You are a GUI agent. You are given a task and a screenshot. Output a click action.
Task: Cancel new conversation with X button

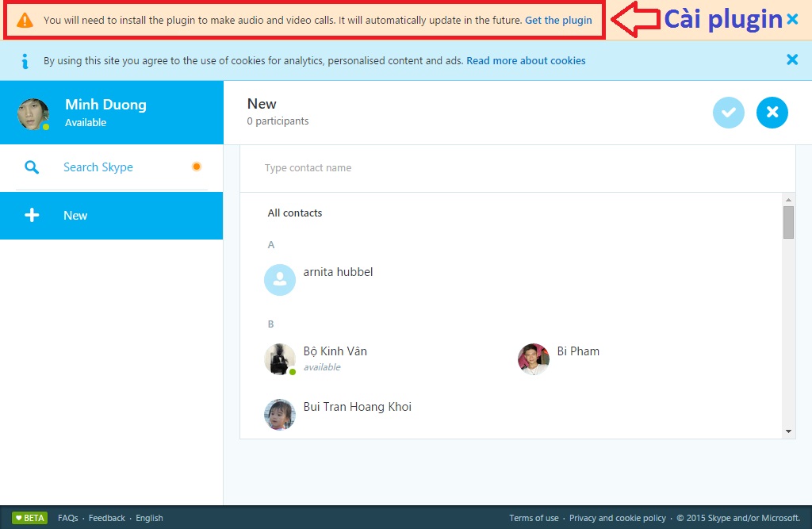pyautogui.click(x=772, y=113)
